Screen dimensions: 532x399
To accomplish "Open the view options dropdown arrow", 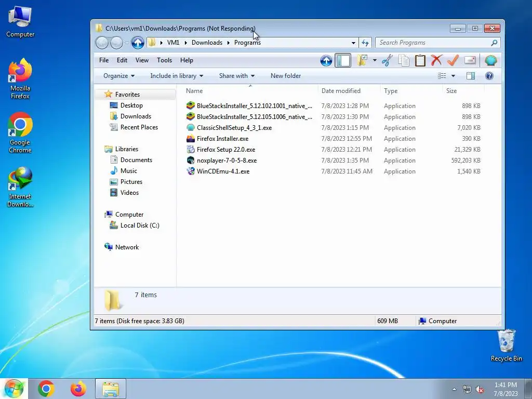I will pos(453,76).
